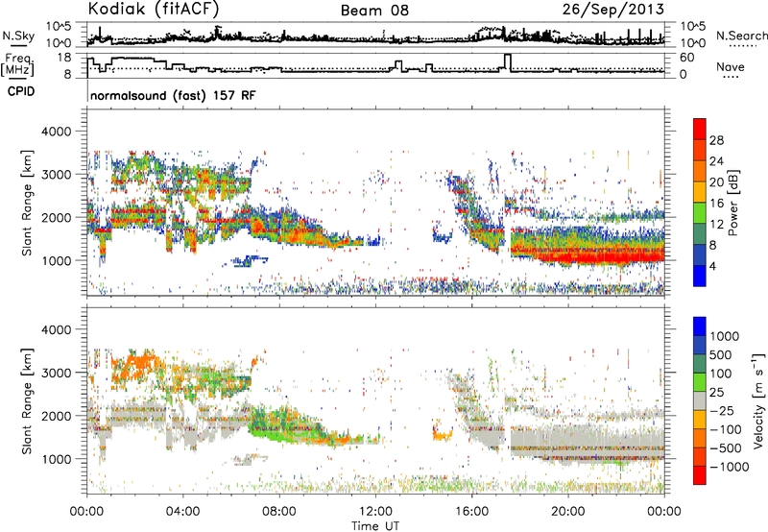Click velocity panel 'Slant Range [km]' label

tap(27, 401)
